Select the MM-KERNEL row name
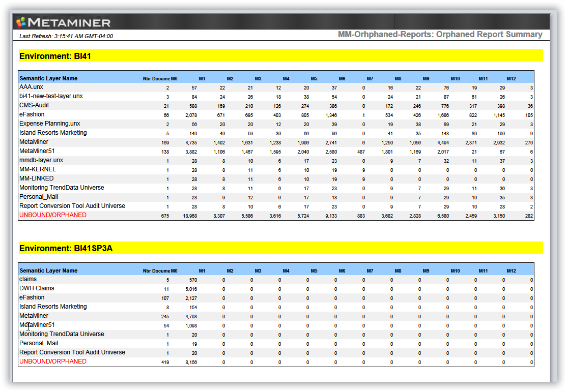567x392 pixels. 38,169
